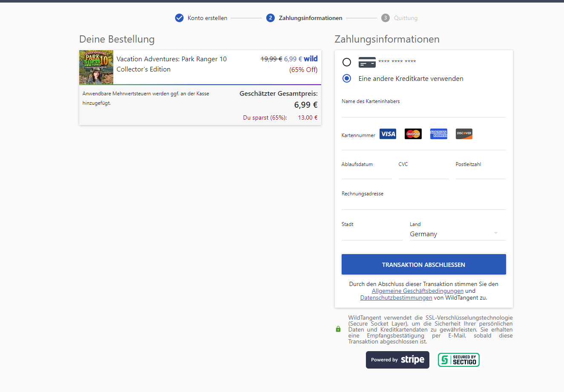Click the discounted price 6,99 €
This screenshot has width=564, height=392.
click(x=293, y=59)
